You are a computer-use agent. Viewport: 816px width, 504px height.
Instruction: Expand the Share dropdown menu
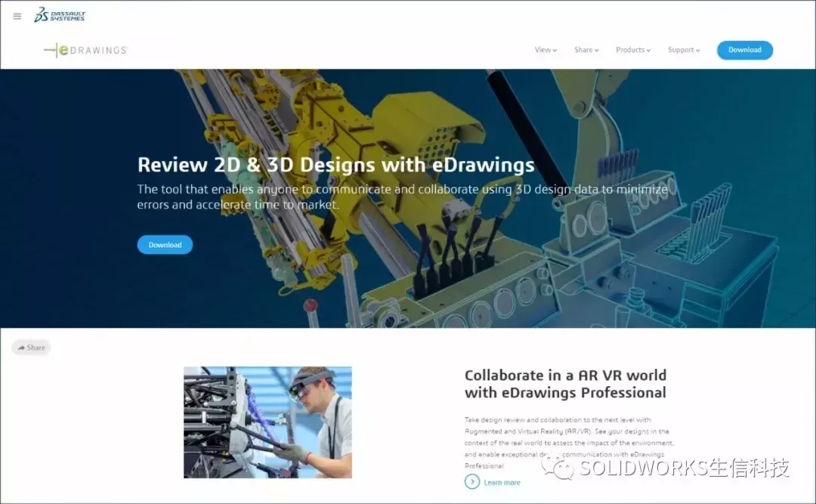(x=586, y=50)
